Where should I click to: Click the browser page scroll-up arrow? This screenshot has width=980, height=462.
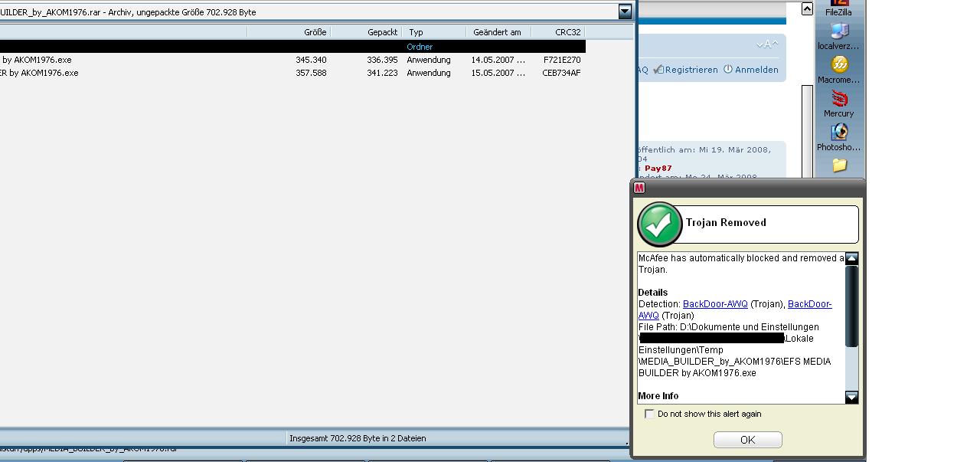coord(807,8)
